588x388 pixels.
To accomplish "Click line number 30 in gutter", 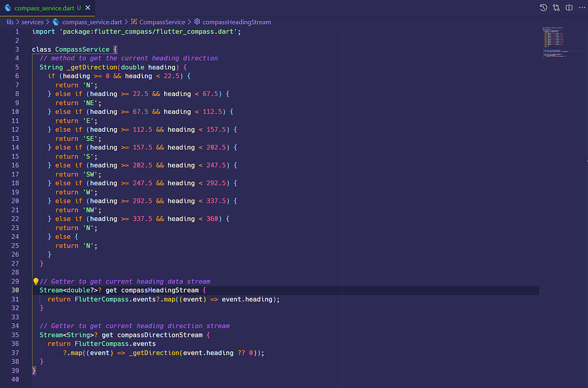I will [15, 290].
